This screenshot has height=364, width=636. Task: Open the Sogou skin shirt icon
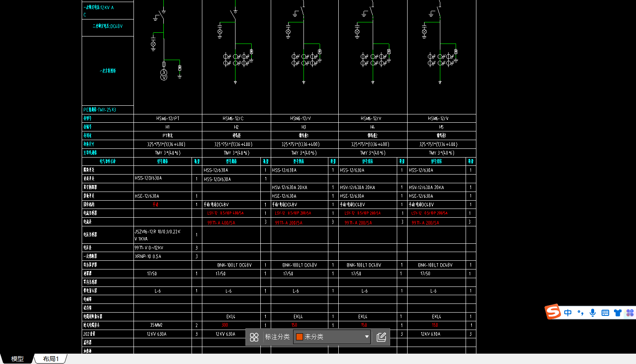[x=618, y=313]
